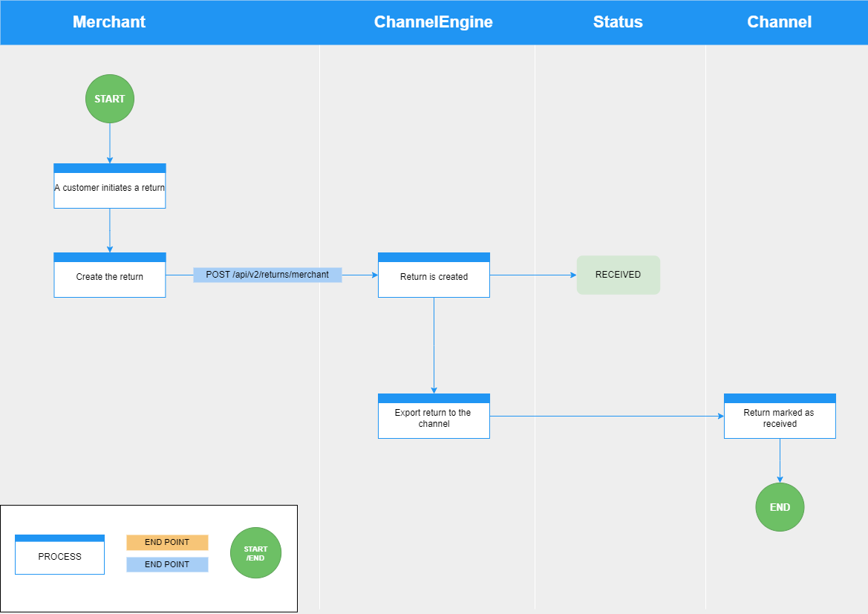Click the orange END POINT legend swatch
The width and height of the screenshot is (868, 614).
click(167, 543)
